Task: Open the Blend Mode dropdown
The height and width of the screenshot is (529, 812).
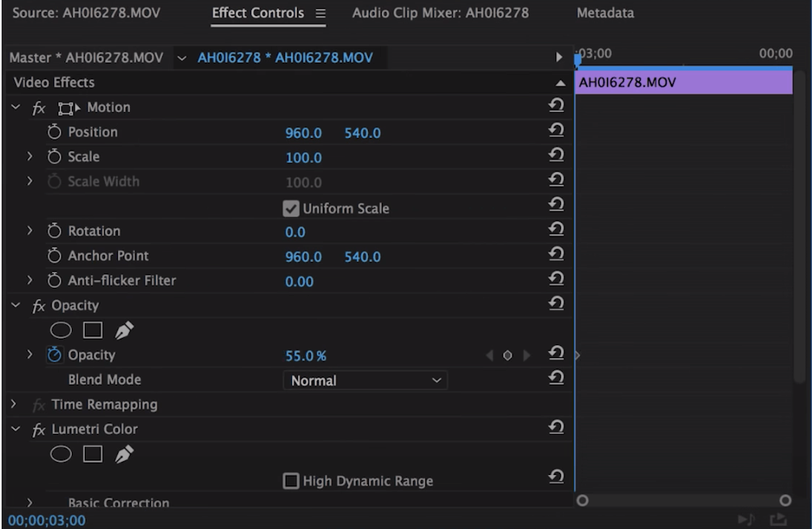Action: coord(365,381)
